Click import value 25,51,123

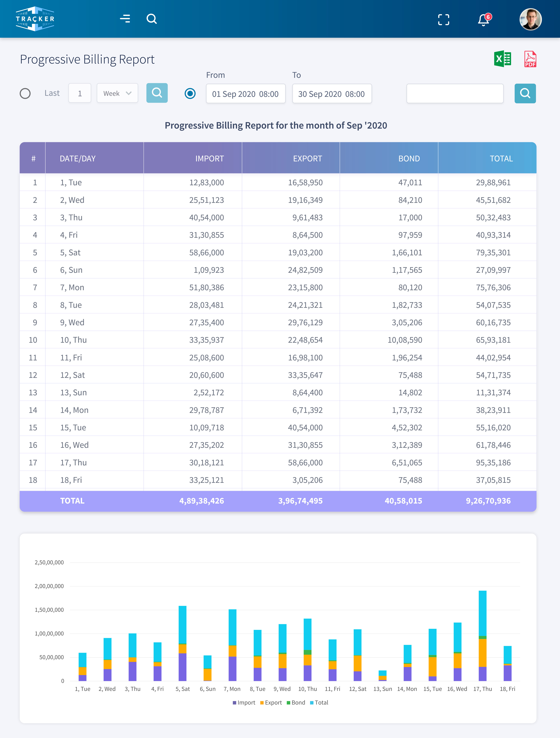206,200
